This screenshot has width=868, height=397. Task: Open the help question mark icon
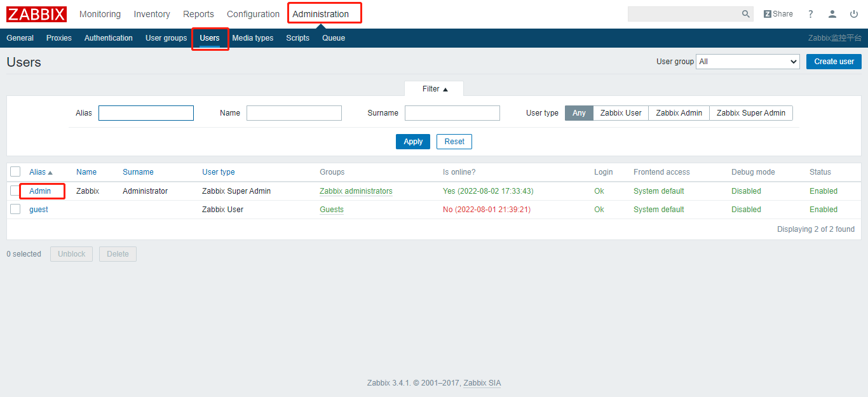point(811,14)
